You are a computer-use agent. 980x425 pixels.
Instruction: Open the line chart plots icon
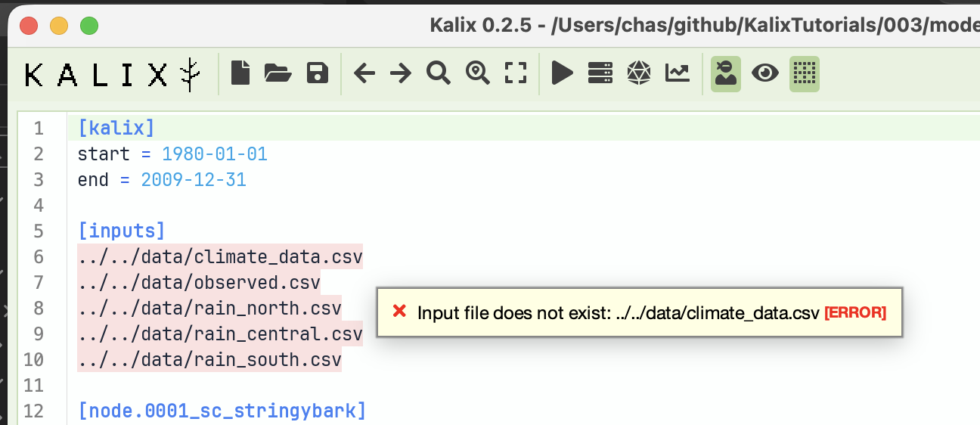[678, 73]
